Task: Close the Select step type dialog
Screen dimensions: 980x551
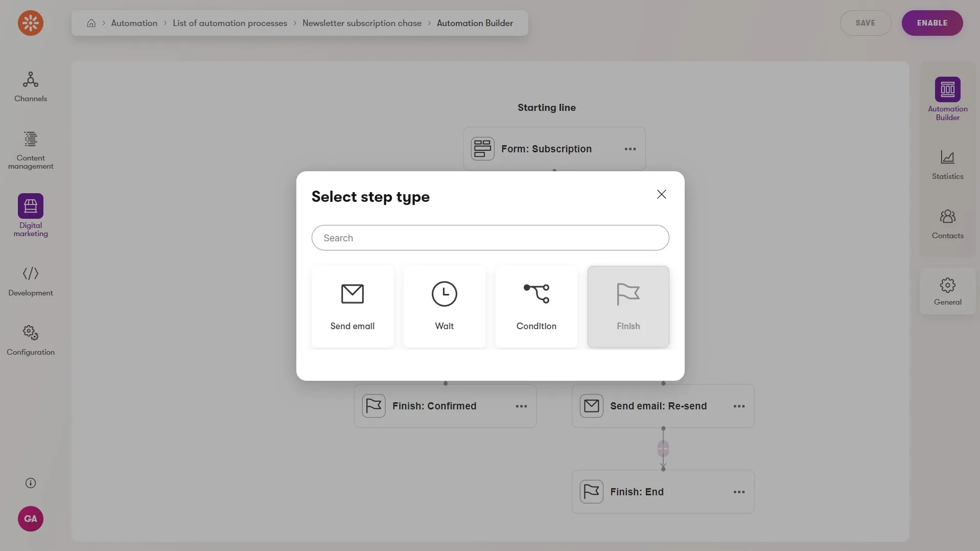Action: coord(662,194)
